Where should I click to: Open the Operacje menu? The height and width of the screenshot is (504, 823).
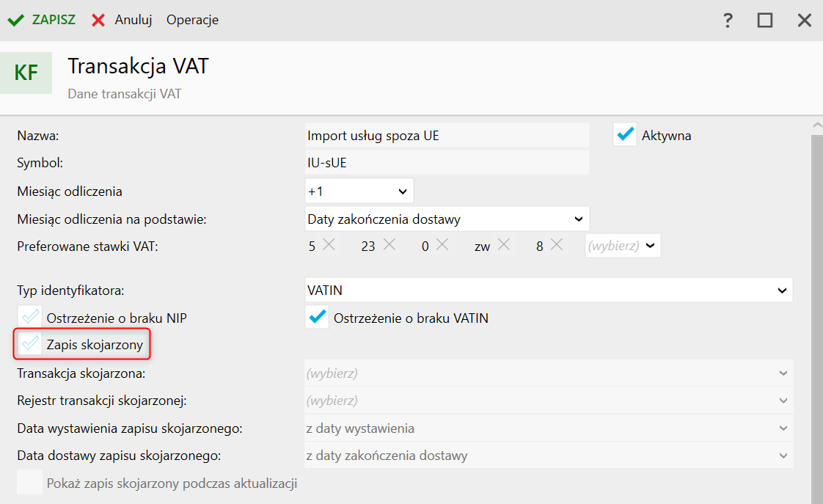pyautogui.click(x=192, y=21)
